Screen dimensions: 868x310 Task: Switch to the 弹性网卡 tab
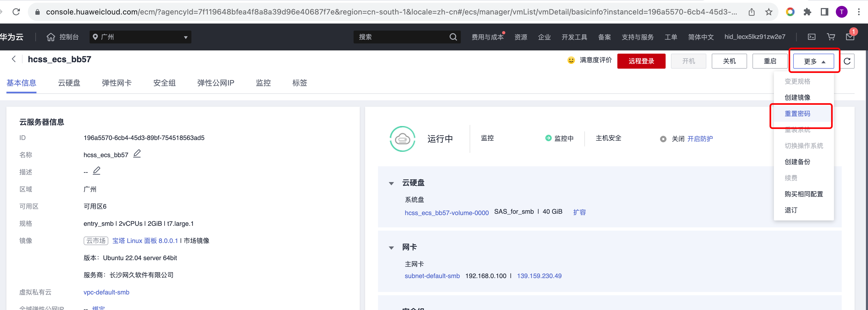(117, 83)
